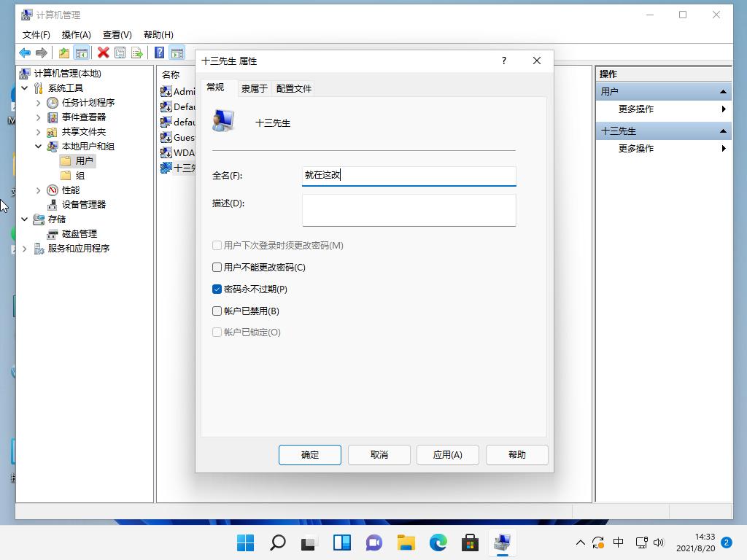Click the Back navigation arrow in the toolbar
Viewport: 747px width, 560px height.
click(24, 52)
